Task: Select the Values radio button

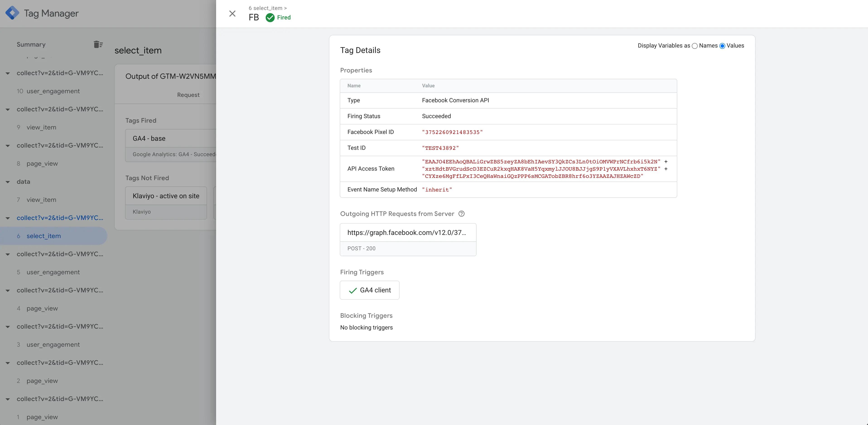Action: [722, 46]
